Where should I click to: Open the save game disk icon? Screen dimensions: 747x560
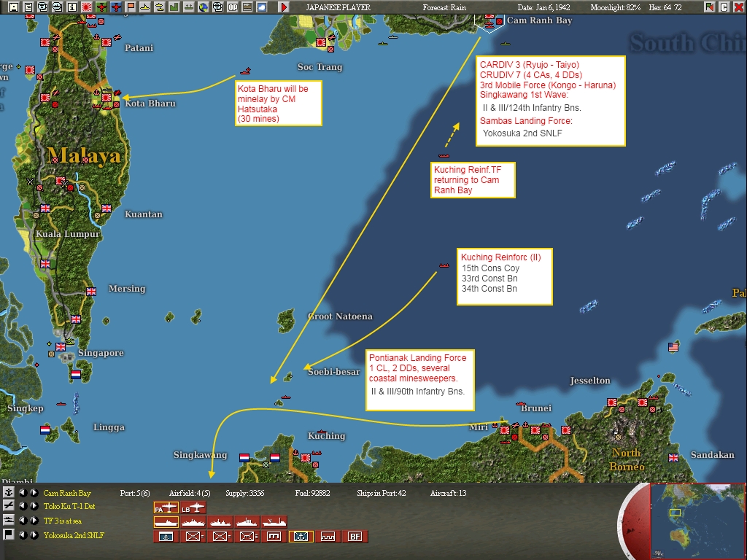[14, 7]
